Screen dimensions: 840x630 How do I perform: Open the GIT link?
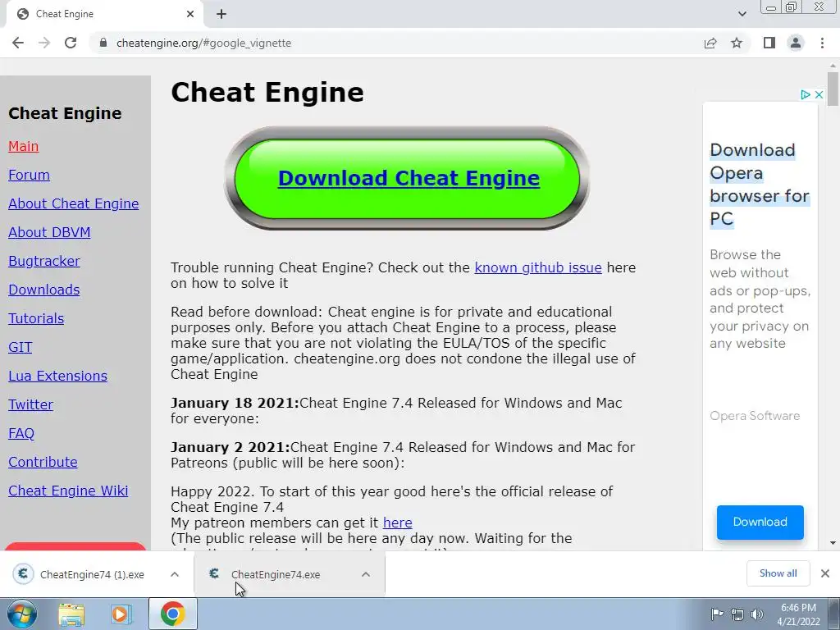[x=20, y=347]
